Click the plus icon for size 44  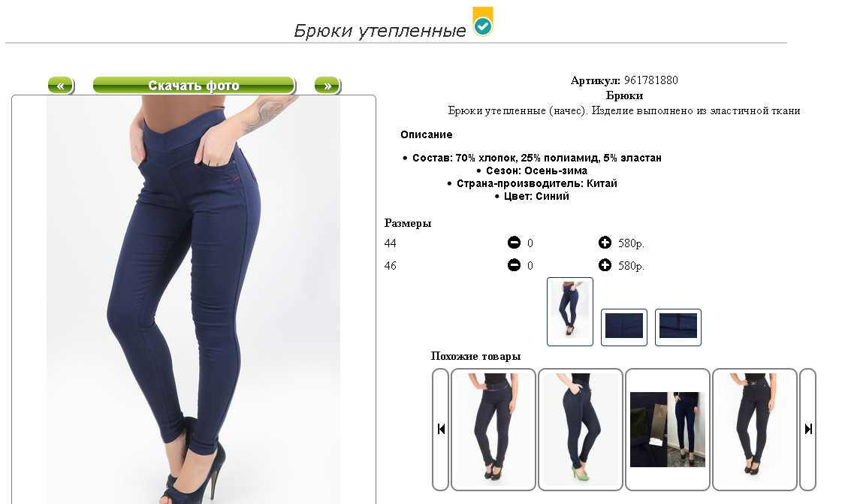point(605,243)
